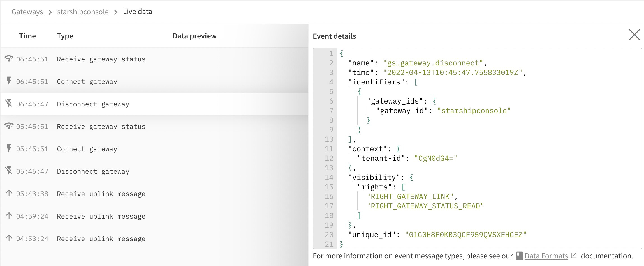Close the Event details panel
644x266 pixels.
pyautogui.click(x=634, y=35)
